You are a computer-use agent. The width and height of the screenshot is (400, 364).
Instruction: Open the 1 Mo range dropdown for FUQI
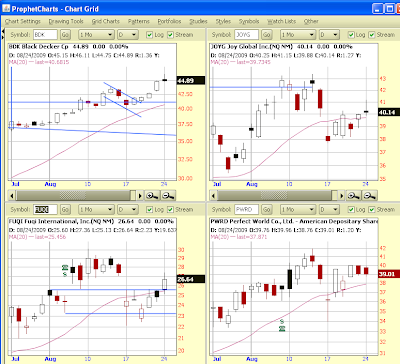point(96,209)
